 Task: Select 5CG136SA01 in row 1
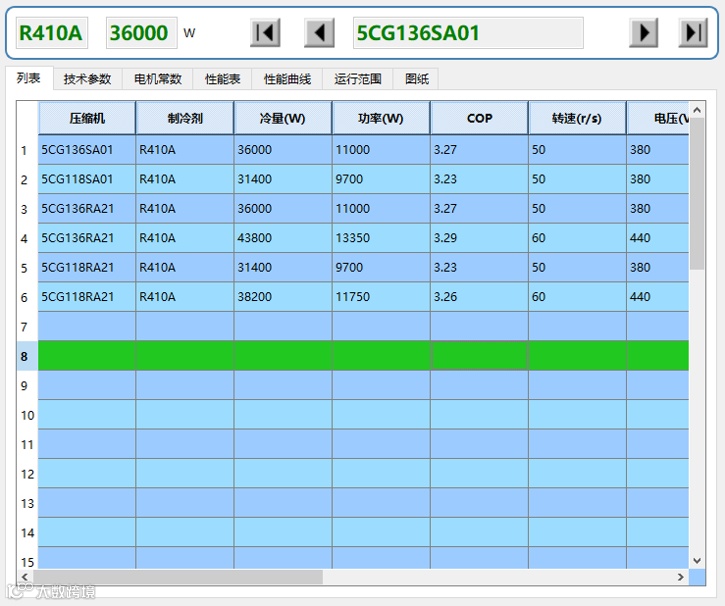87,150
